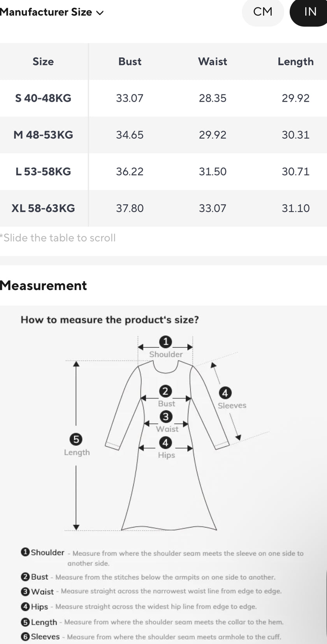This screenshot has width=327, height=644.
Task: Click the Length column header
Action: (295, 62)
